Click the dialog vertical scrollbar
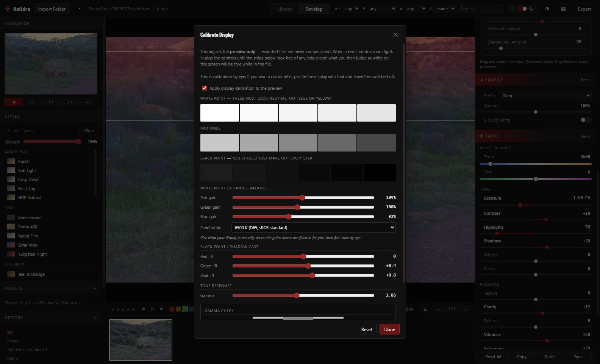This screenshot has width=600, height=364. click(x=403, y=163)
